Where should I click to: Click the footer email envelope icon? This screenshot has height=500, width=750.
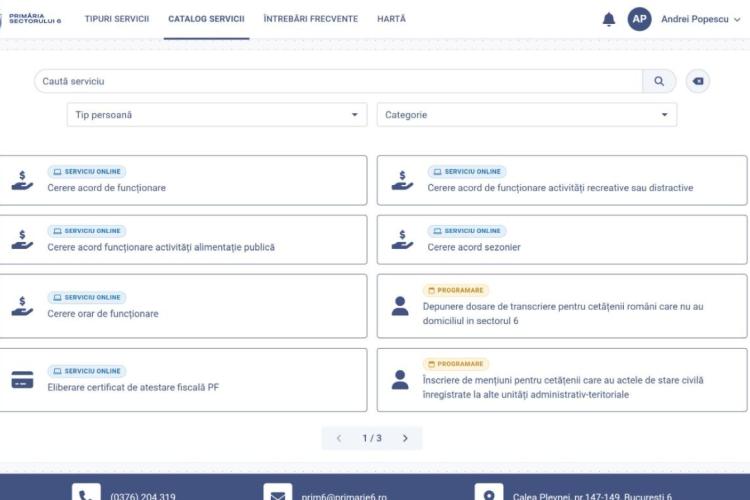point(277,492)
